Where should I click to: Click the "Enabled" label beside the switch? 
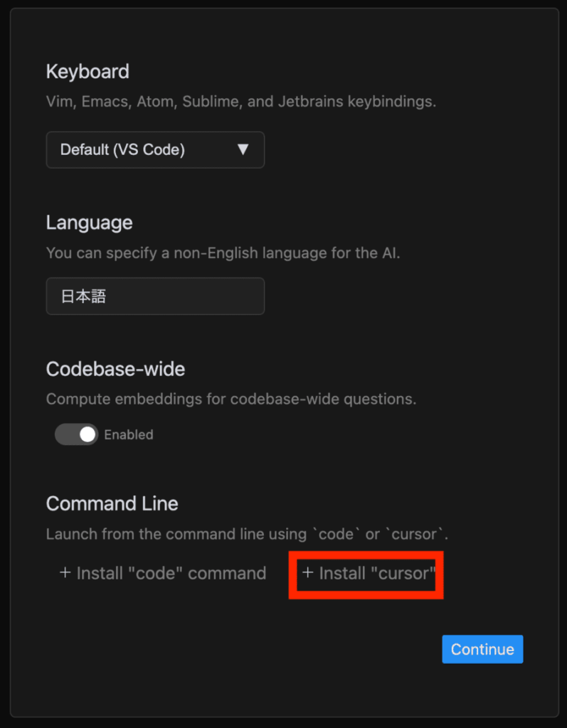click(129, 434)
